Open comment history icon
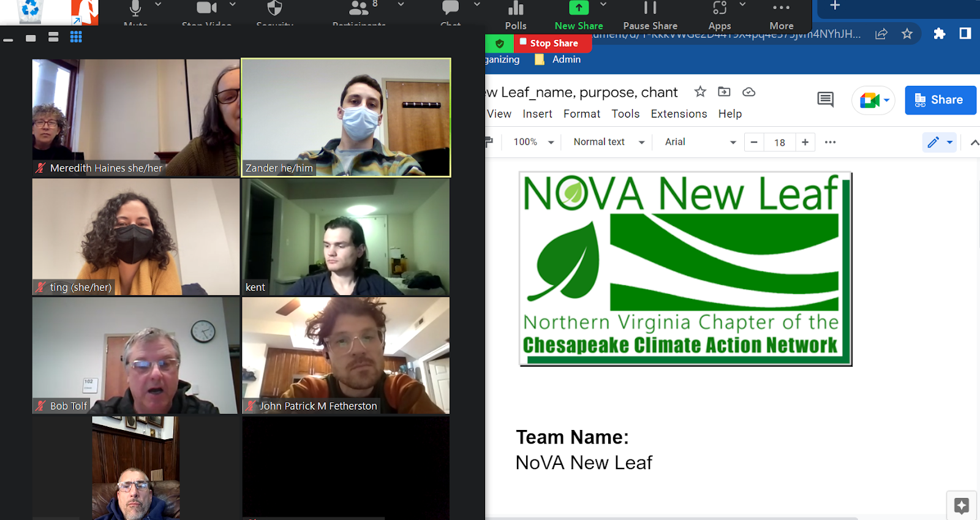980x520 pixels. point(825,99)
